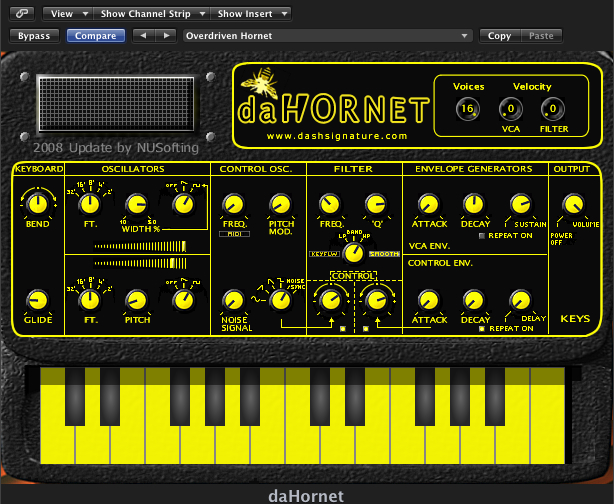Click the filter 'Q' resonance knob
Image resolution: width=614 pixels, height=504 pixels.
[375, 204]
